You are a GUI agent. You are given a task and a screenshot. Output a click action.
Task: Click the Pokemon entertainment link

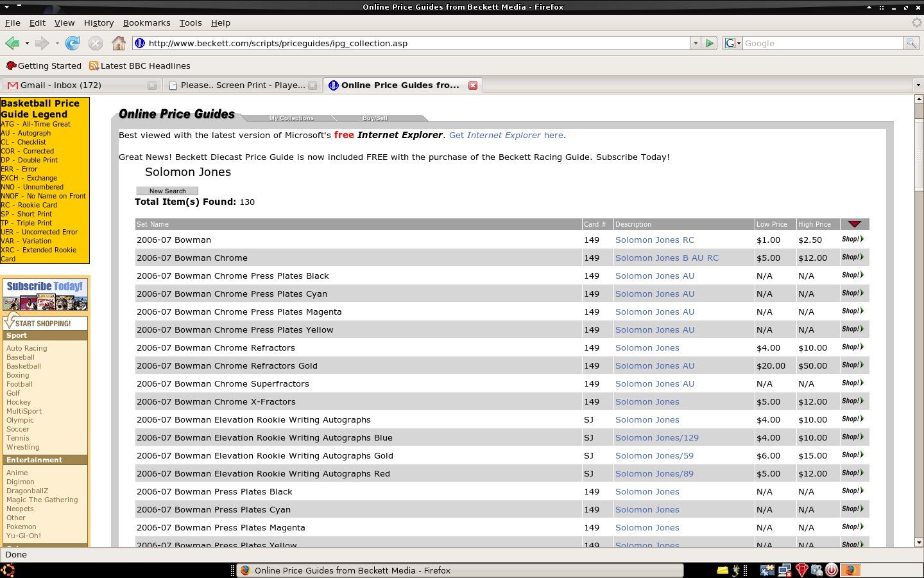(x=21, y=527)
